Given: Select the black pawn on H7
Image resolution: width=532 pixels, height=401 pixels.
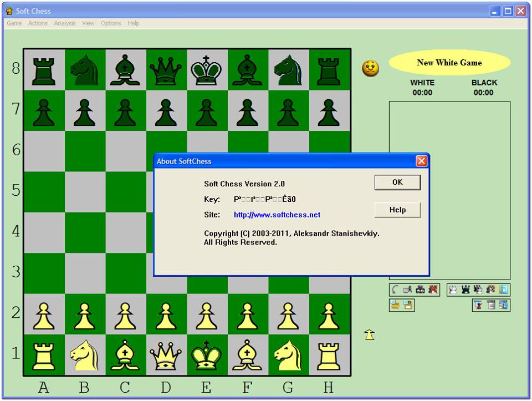Looking at the screenshot, I should (329, 112).
